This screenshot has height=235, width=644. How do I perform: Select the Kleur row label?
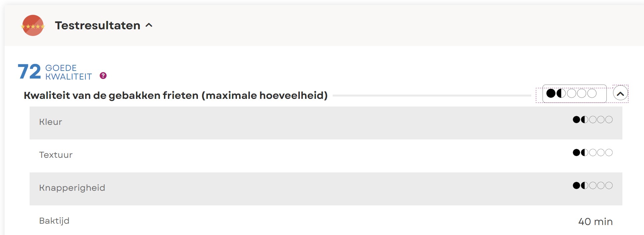[x=51, y=122]
